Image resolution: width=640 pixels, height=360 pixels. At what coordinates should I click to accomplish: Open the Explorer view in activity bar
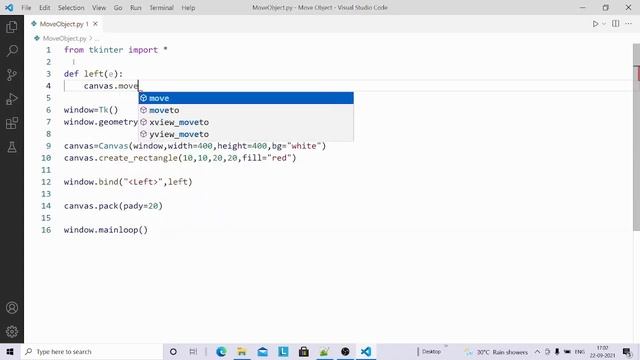pyautogui.click(x=12, y=27)
